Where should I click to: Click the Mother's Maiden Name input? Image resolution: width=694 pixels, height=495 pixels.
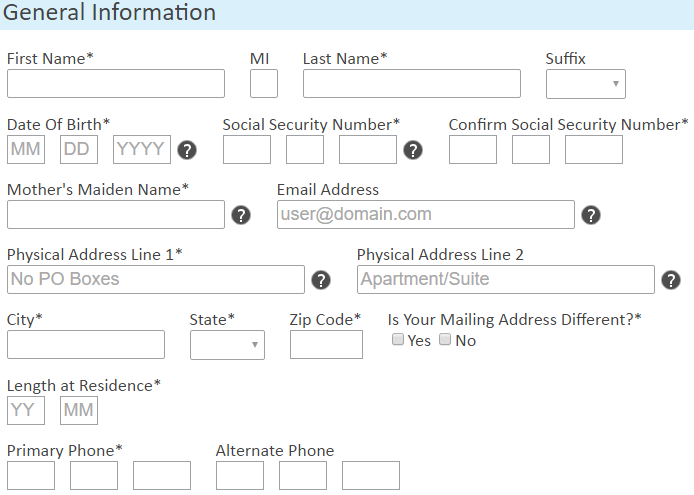coord(116,214)
